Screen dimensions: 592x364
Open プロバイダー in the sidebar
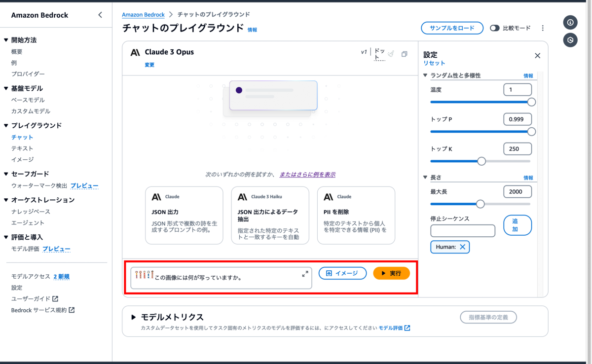(28, 74)
